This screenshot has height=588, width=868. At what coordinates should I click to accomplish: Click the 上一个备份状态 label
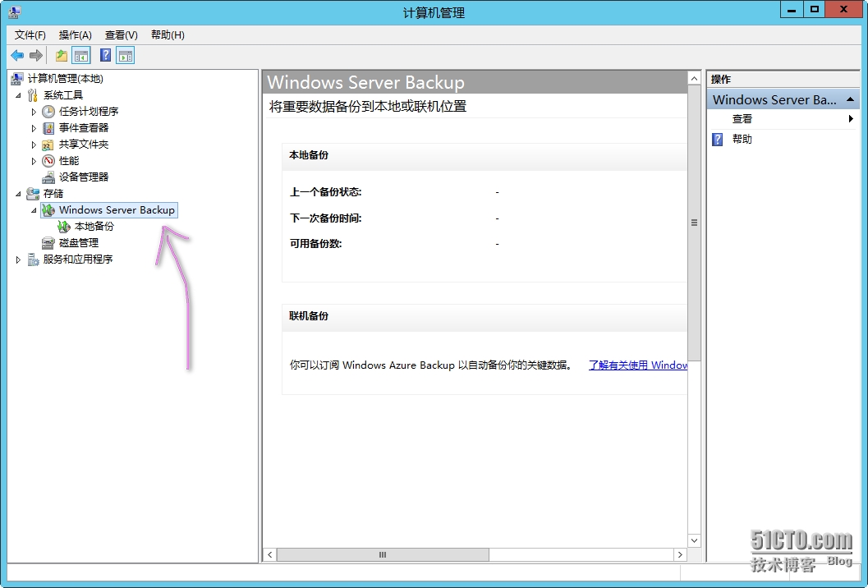325,192
